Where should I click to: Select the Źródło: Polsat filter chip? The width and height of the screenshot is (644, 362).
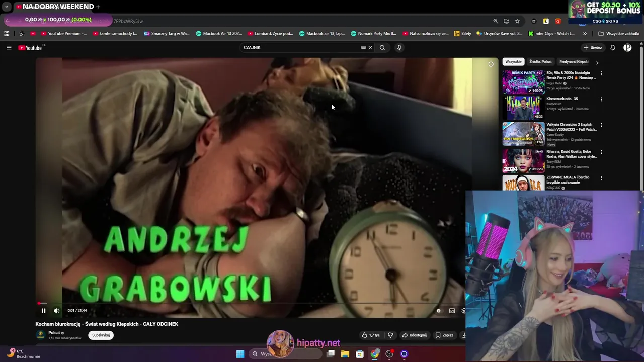click(540, 62)
